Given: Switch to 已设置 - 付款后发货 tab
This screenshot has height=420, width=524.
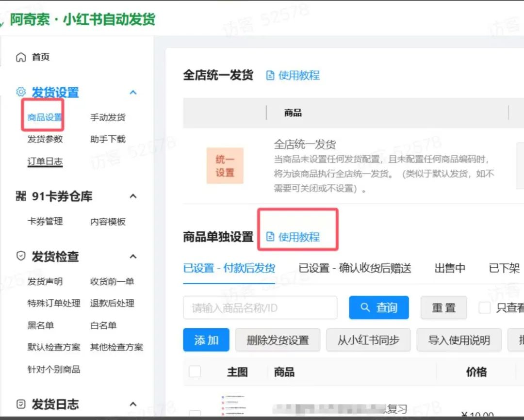Looking at the screenshot, I should coord(229,268).
